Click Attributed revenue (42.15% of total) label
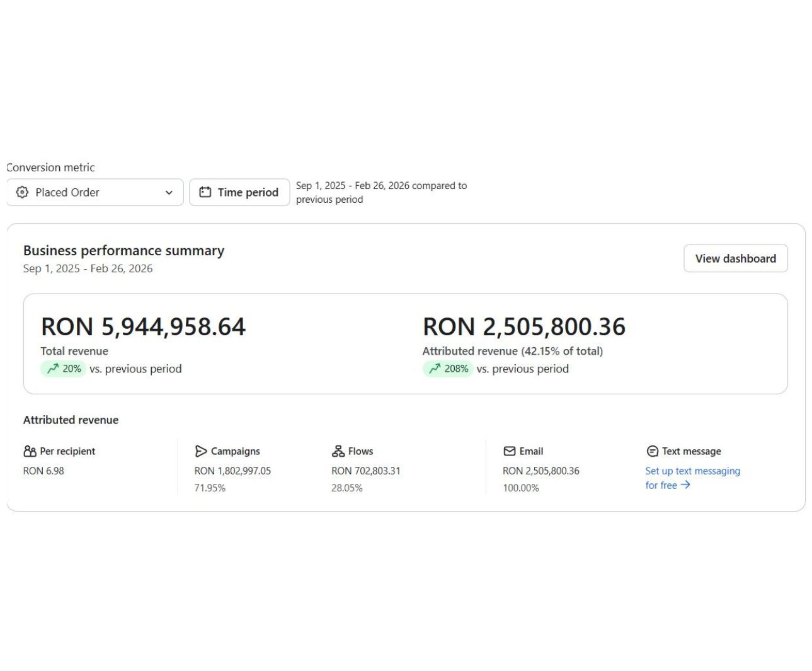812x671 pixels. coord(513,351)
